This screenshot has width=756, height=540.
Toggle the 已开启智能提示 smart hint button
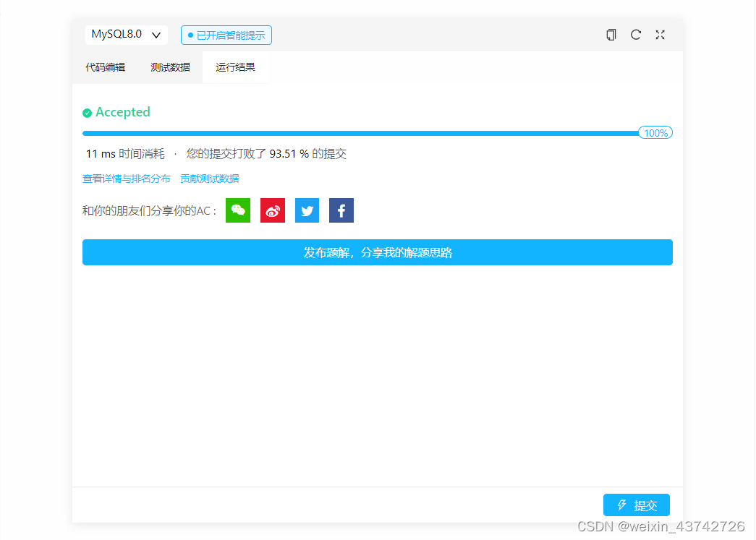226,35
